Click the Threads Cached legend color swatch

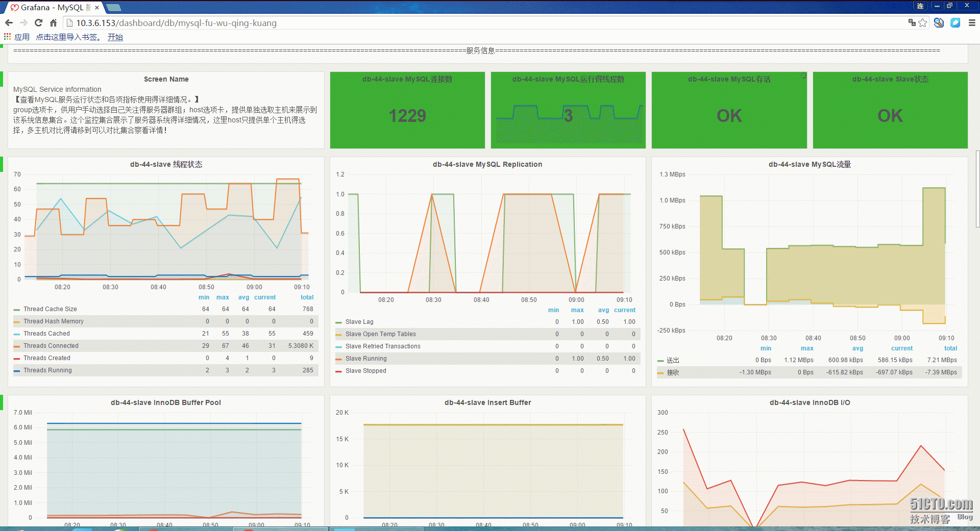pyautogui.click(x=17, y=334)
